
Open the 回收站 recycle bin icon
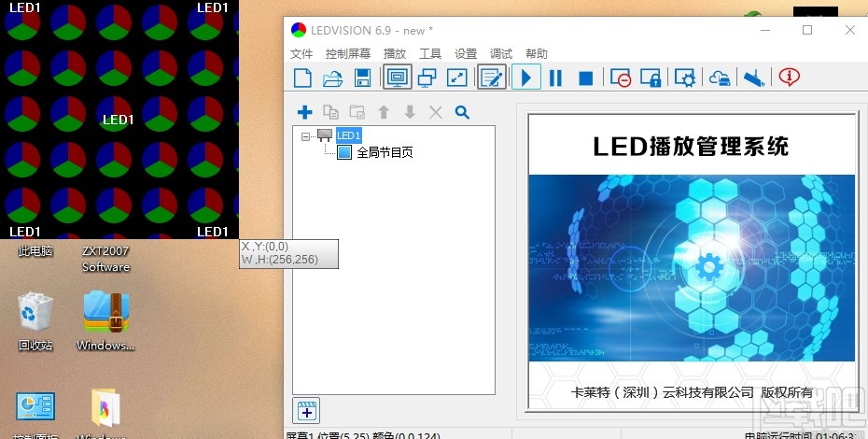35,320
